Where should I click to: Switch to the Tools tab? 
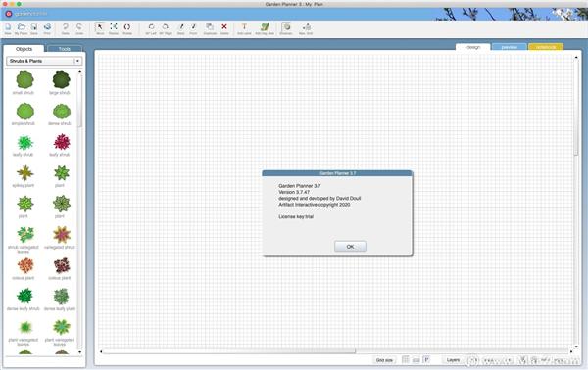pyautogui.click(x=64, y=49)
